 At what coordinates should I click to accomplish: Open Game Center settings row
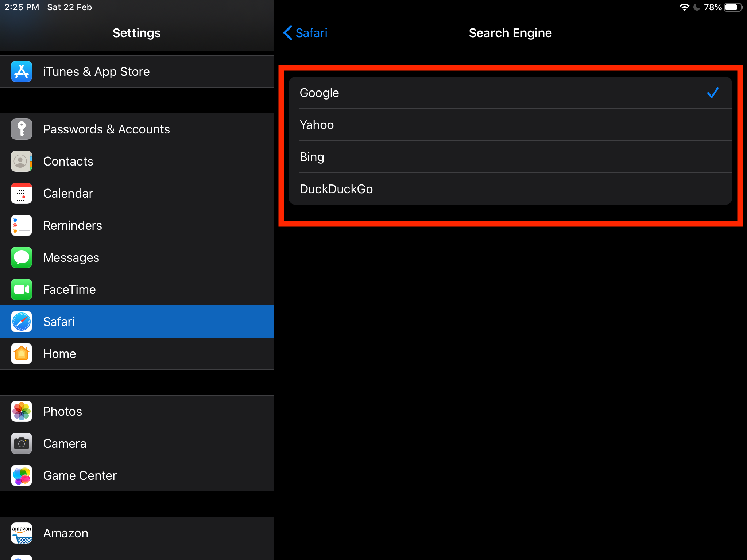pyautogui.click(x=137, y=475)
